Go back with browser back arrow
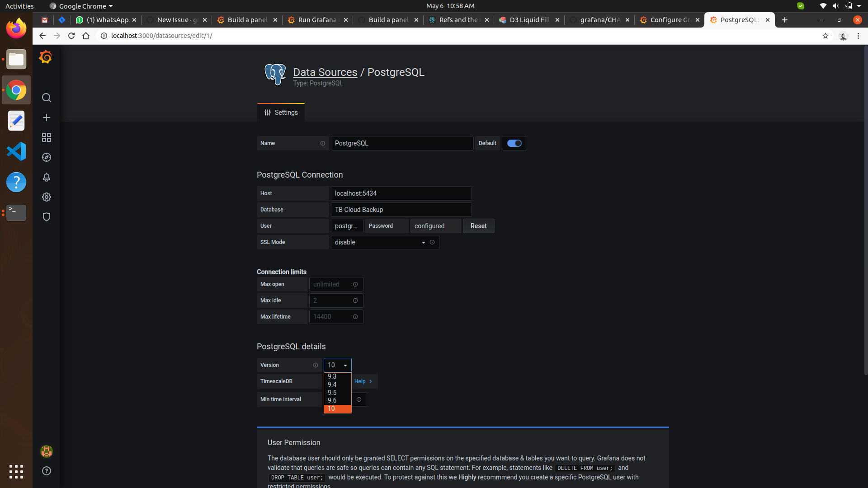Viewport: 868px width, 488px height. click(x=42, y=36)
